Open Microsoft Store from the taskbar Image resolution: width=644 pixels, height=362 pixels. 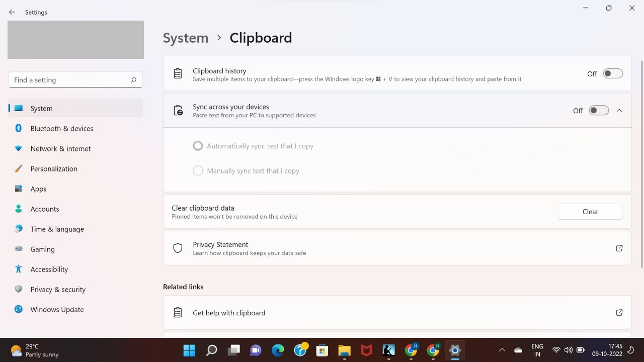point(322,350)
